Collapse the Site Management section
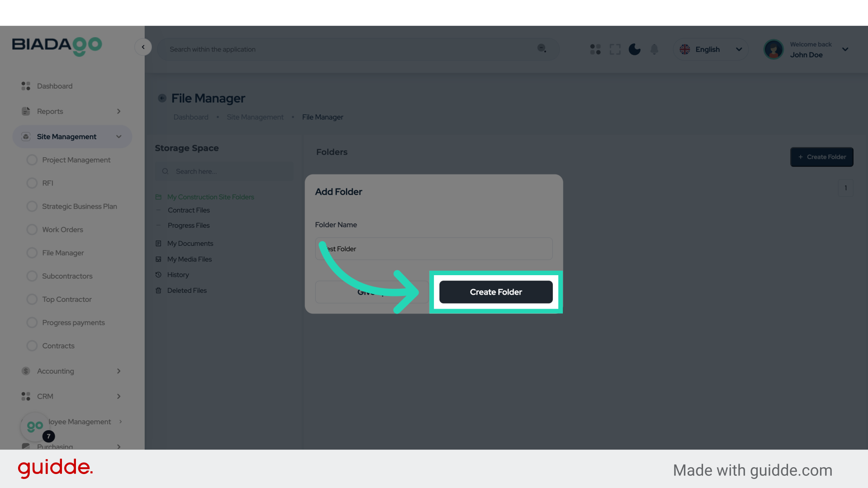The height and width of the screenshot is (488, 868). click(x=118, y=136)
